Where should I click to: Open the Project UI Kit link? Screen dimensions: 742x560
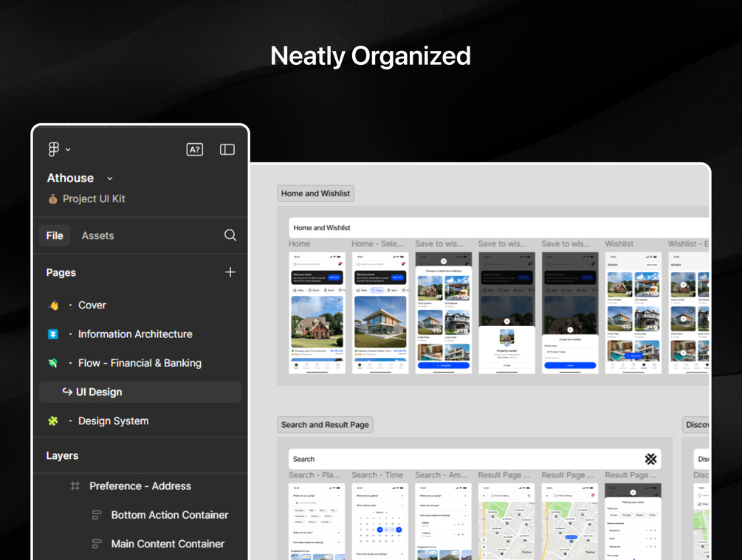coord(94,199)
